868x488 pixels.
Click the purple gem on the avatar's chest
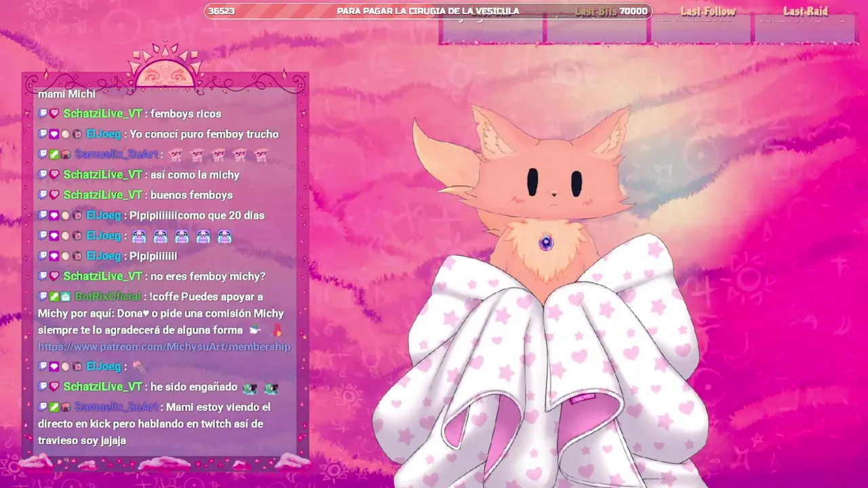547,243
